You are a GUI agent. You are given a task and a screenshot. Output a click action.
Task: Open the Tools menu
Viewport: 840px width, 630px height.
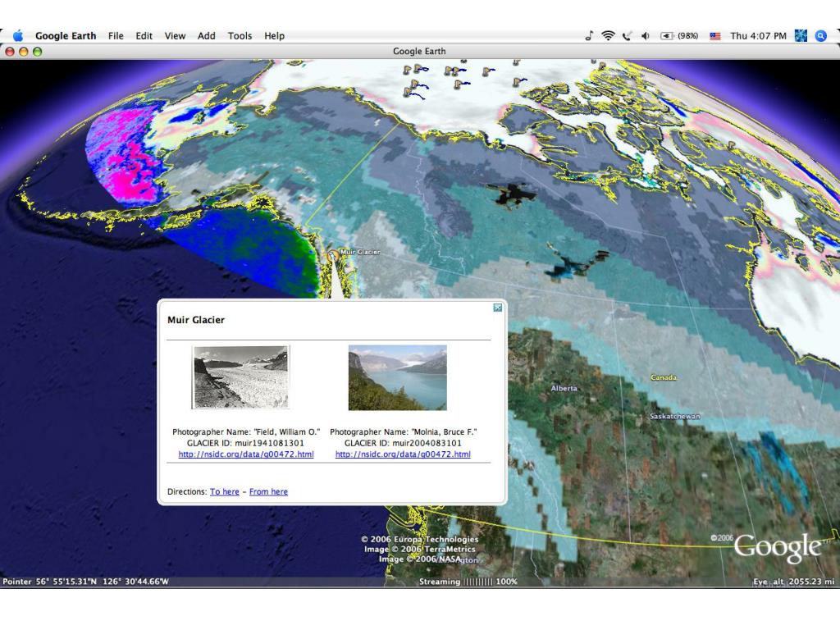click(x=240, y=36)
